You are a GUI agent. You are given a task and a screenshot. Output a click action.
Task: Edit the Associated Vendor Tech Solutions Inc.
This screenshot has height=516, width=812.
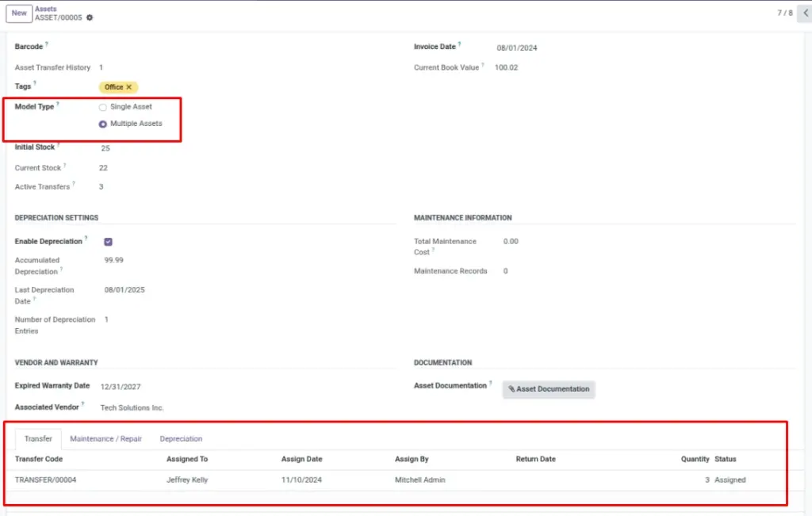click(132, 408)
